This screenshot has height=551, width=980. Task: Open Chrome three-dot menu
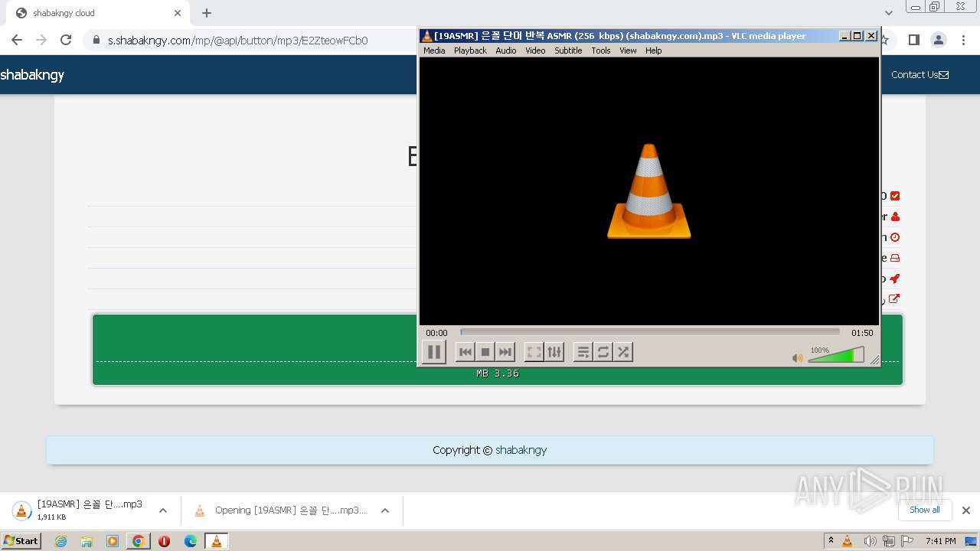(x=962, y=40)
